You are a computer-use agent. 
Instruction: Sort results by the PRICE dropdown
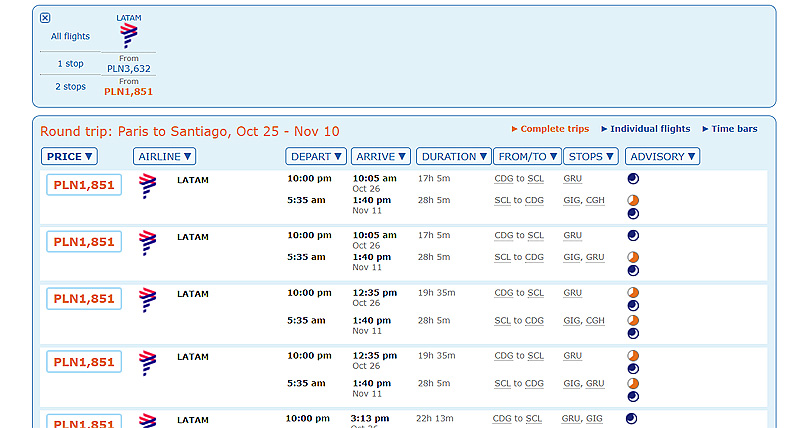click(x=69, y=157)
